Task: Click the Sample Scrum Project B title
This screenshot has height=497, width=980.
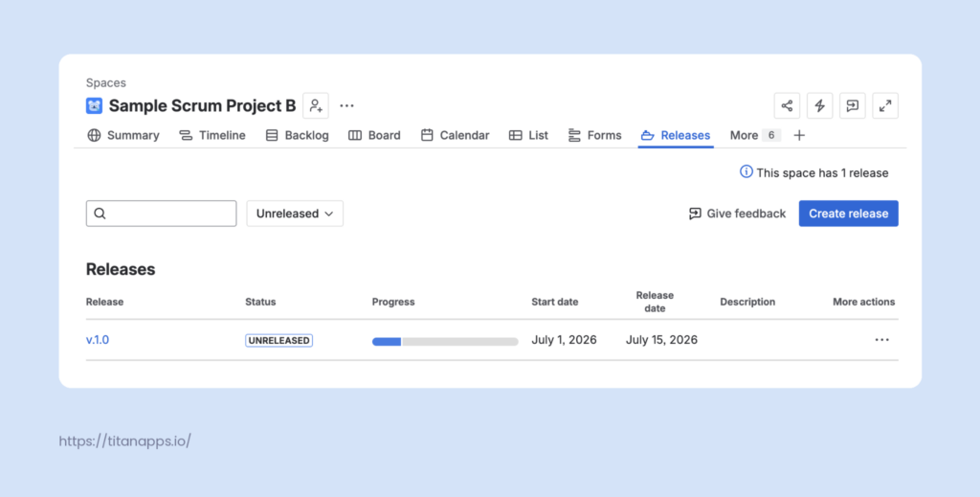Action: coord(202,105)
